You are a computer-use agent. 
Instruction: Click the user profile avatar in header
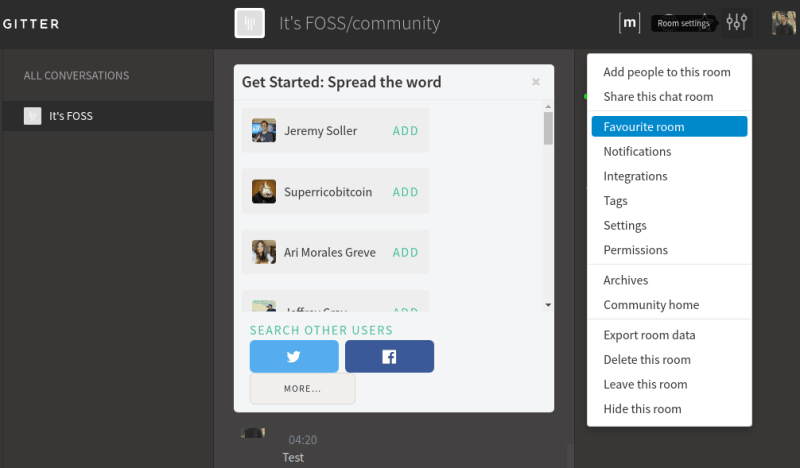pyautogui.click(x=783, y=22)
